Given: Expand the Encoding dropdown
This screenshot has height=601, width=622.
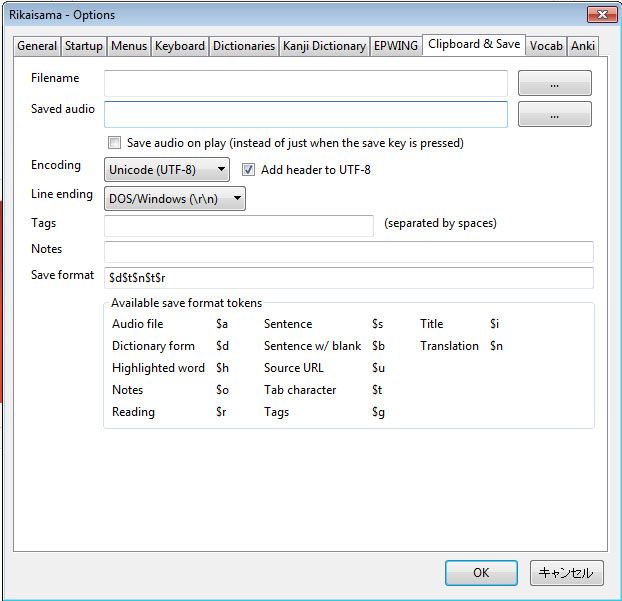Looking at the screenshot, I should tap(167, 170).
